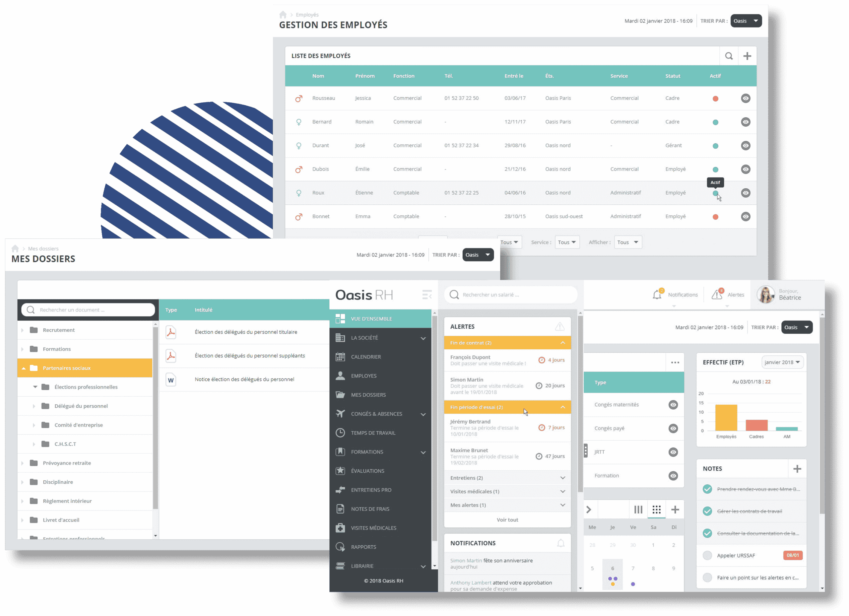Click Anthony Lambert link in notifications
The height and width of the screenshot is (616, 849).
pyautogui.click(x=471, y=583)
